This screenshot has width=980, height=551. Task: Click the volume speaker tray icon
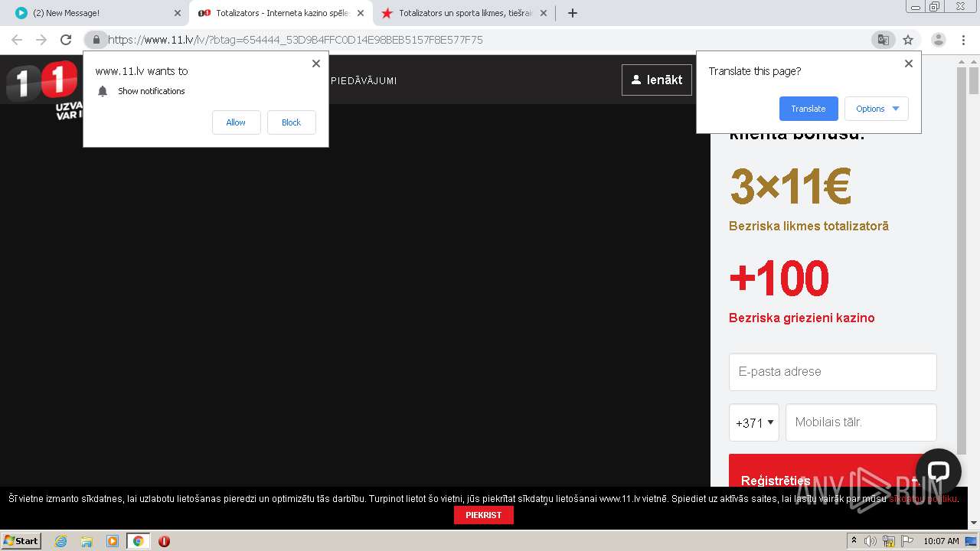click(871, 541)
